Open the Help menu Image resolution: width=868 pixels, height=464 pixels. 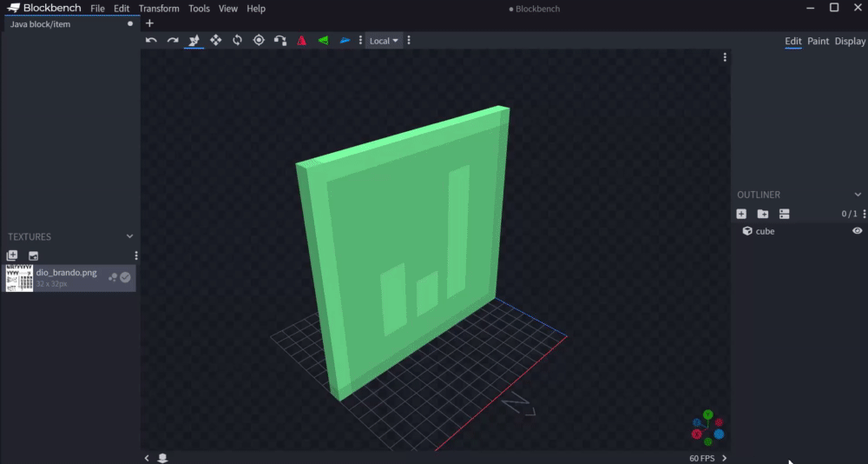click(x=256, y=9)
